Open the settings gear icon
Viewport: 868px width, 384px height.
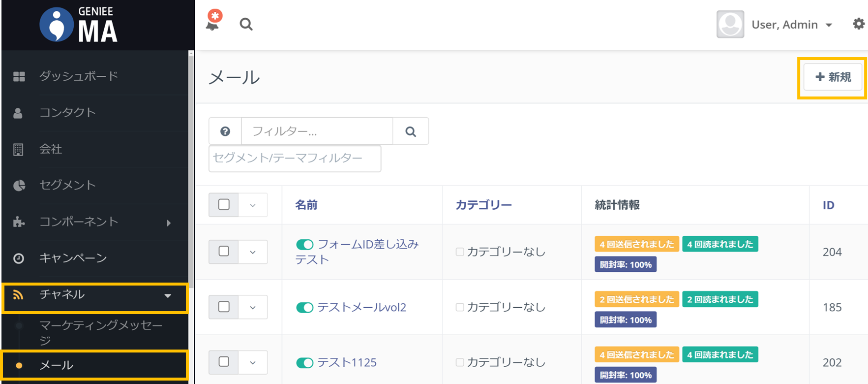tap(858, 24)
